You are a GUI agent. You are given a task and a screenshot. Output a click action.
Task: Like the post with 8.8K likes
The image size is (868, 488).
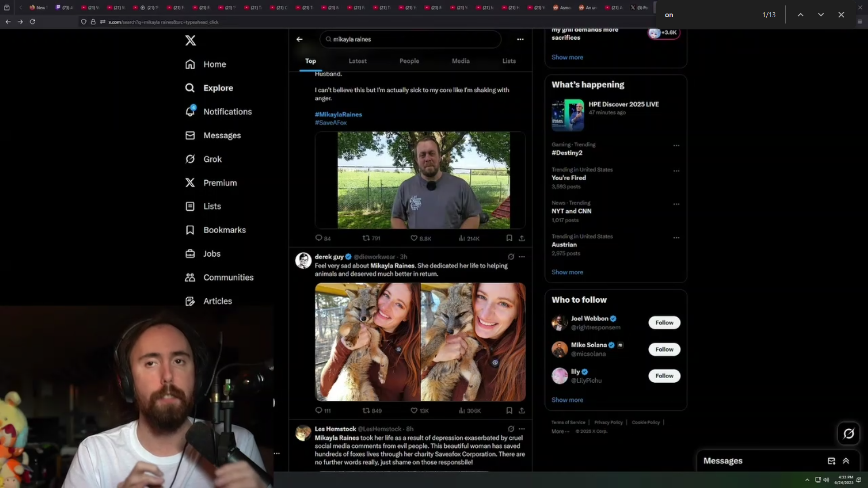[420, 238]
